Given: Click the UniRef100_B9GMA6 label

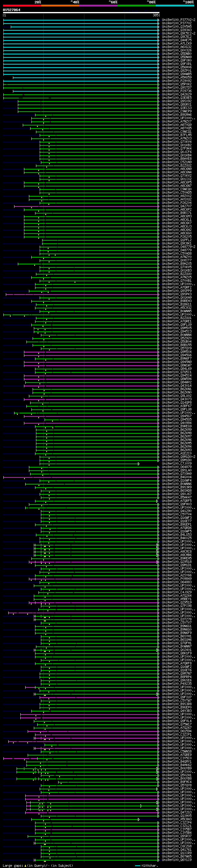Looking at the screenshot, I should tap(177, 115).
